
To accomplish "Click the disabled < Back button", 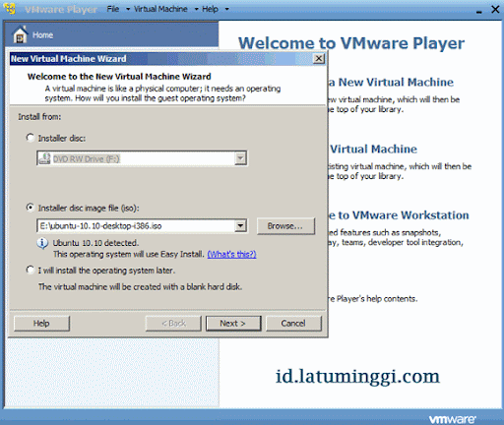I will (173, 324).
